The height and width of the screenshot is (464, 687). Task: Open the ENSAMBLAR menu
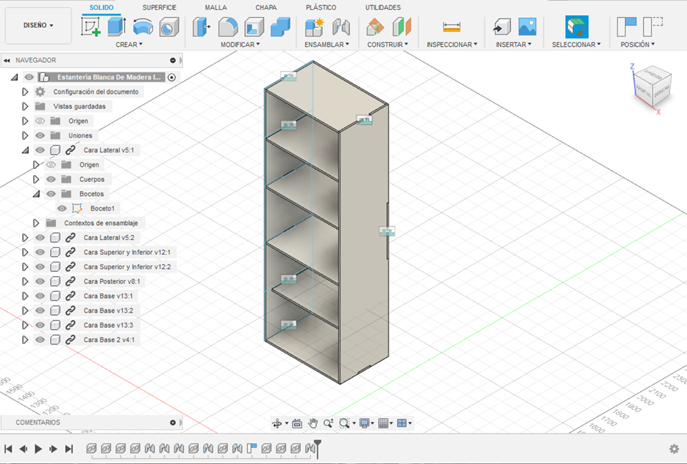click(x=327, y=44)
